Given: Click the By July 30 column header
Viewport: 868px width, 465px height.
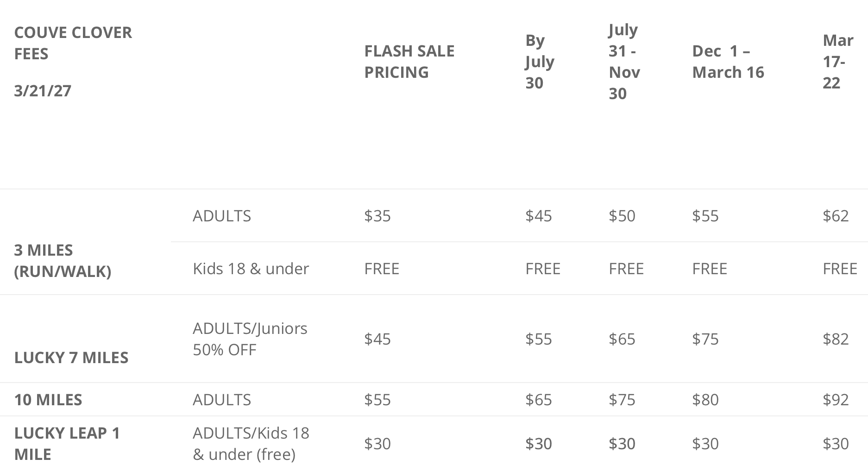Looking at the screenshot, I should (x=540, y=62).
